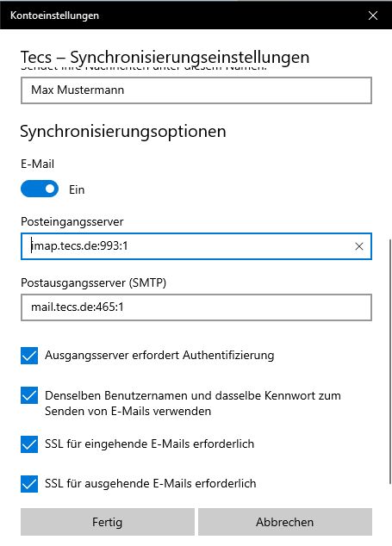
Task: Turn off the E-Mail sync toggle
Action: (40, 189)
